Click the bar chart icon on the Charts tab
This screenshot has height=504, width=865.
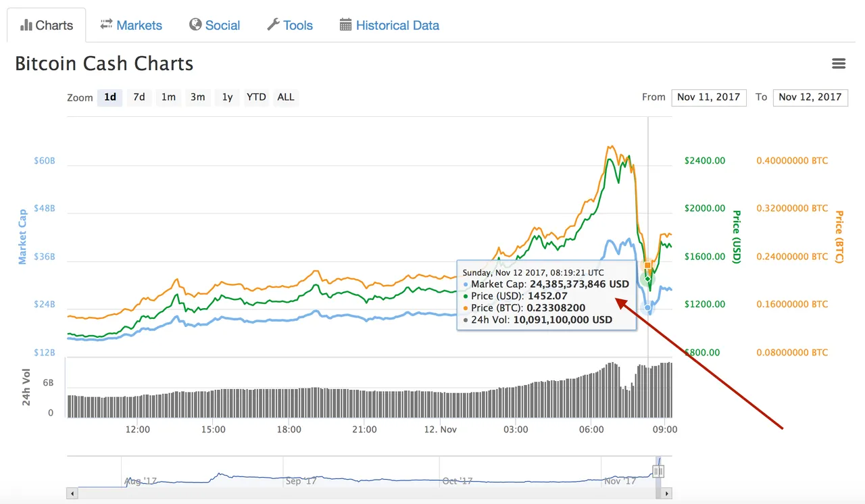(x=26, y=25)
